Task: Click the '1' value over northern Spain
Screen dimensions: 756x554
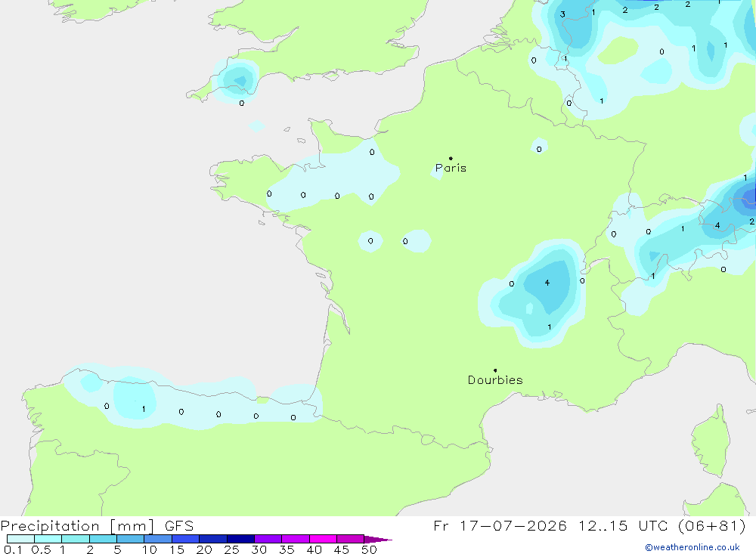Action: [144, 409]
